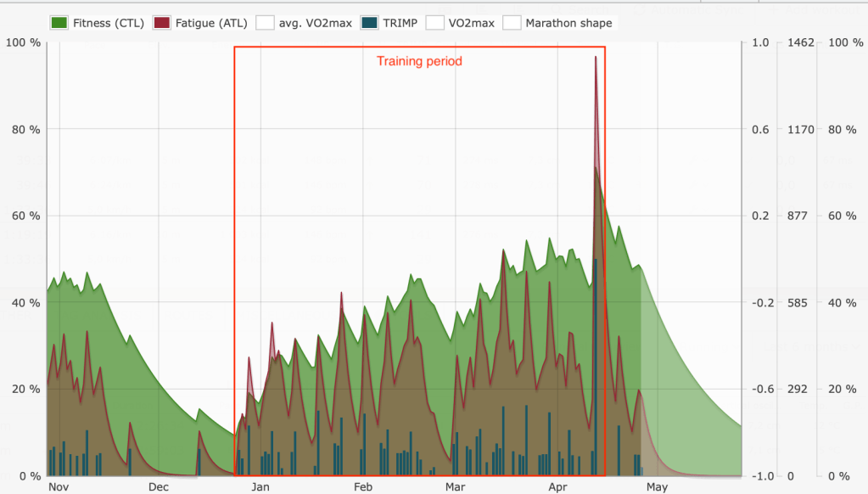Click the green Fitness (CTL) legend swatch
This screenshot has height=494, width=868.
(59, 23)
